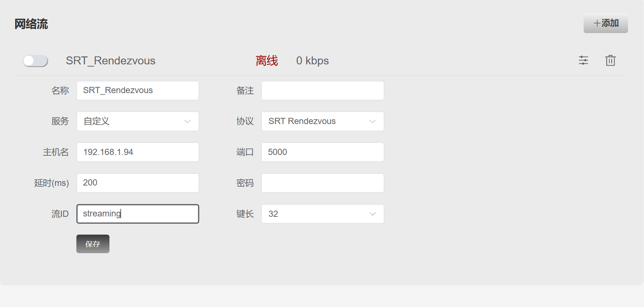644x307 pixels.
Task: Open the stream settings sliders icon
Action: 583,60
